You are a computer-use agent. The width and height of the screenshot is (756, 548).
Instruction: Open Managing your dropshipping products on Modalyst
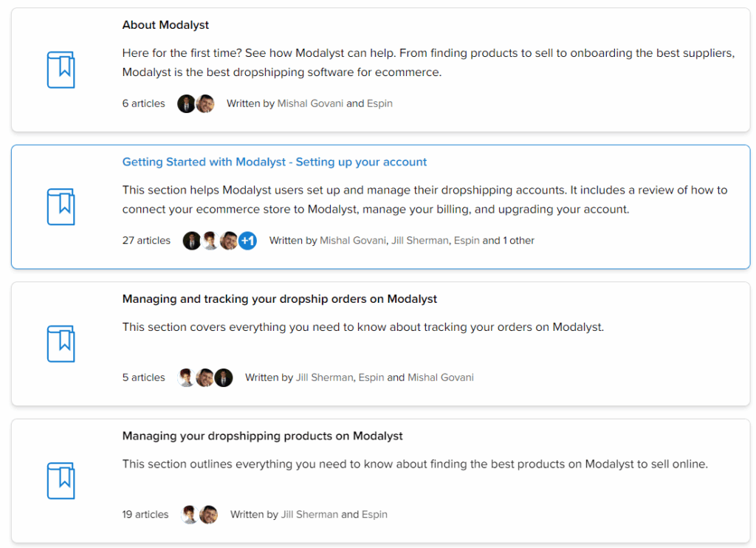click(x=262, y=436)
